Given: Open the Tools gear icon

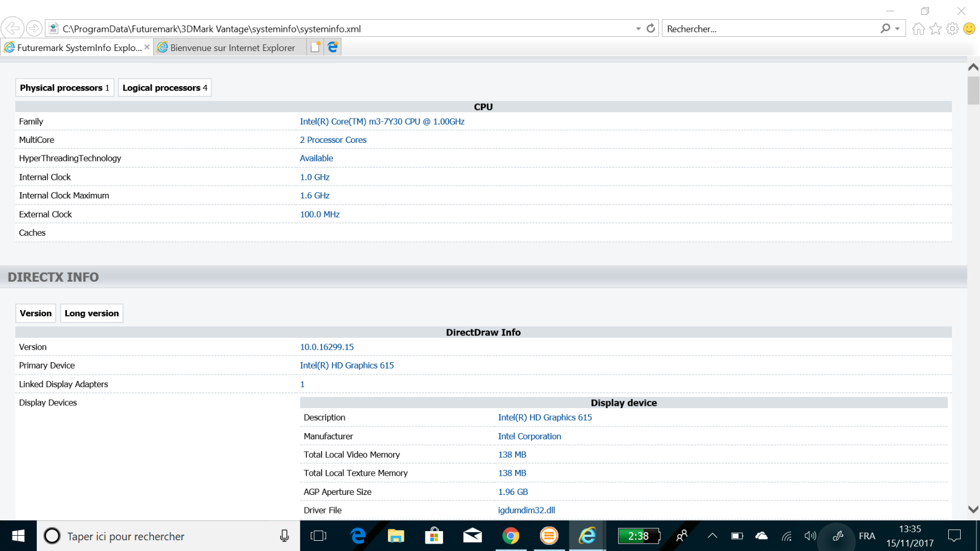Looking at the screenshot, I should pyautogui.click(x=952, y=29).
